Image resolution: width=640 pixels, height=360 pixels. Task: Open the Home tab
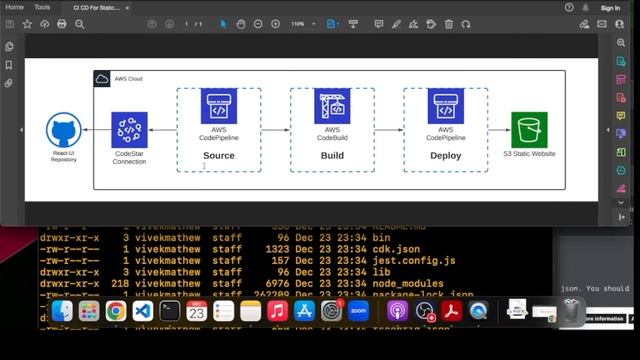click(14, 7)
